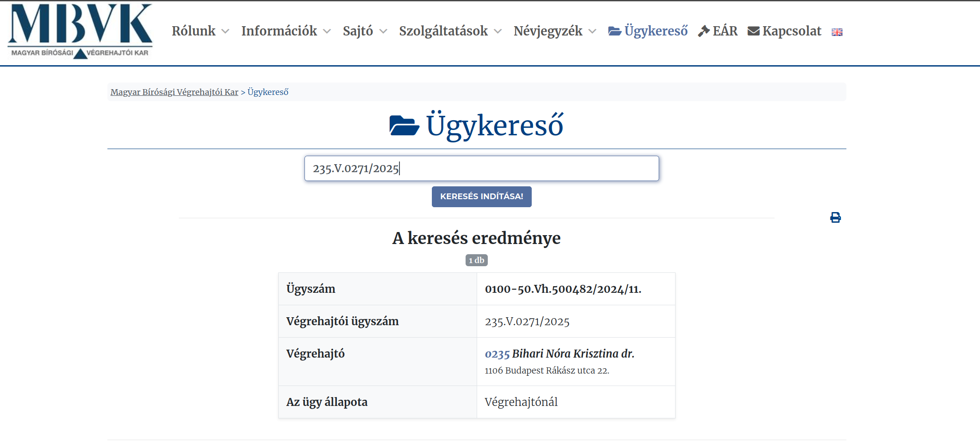Click the folder icon beside Ügykereső in navbar
The height and width of the screenshot is (441, 980).
click(614, 31)
